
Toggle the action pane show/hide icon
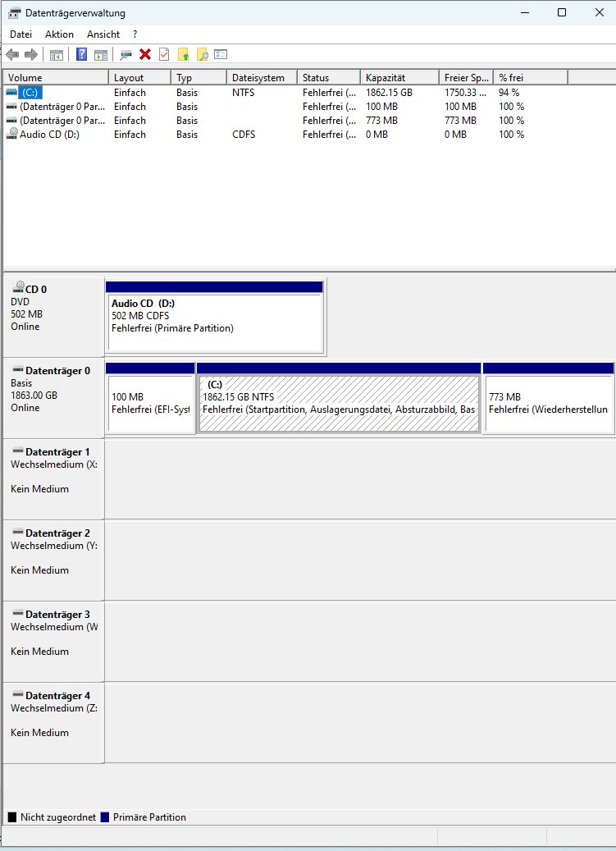coord(101,54)
